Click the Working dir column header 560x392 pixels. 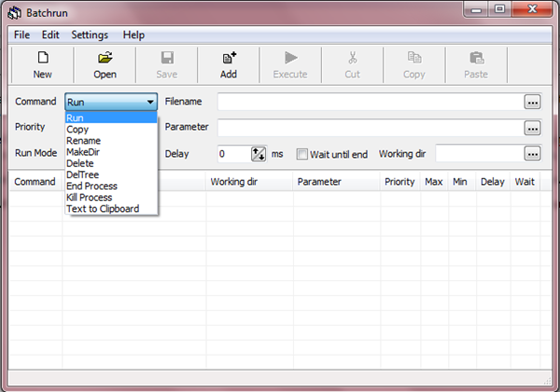(249, 182)
